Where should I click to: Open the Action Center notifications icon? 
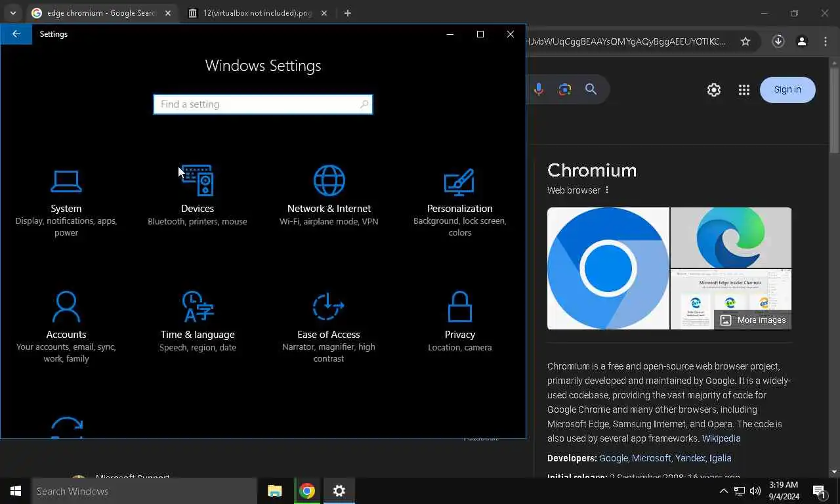pos(818,491)
